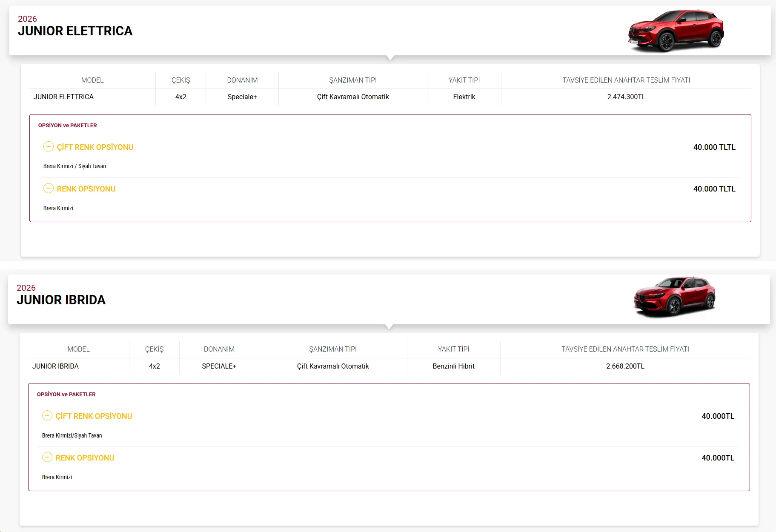Collapse RENK OPSİYONU icon under Junior Elettrica
Screen dimensions: 776x532
(49, 188)
